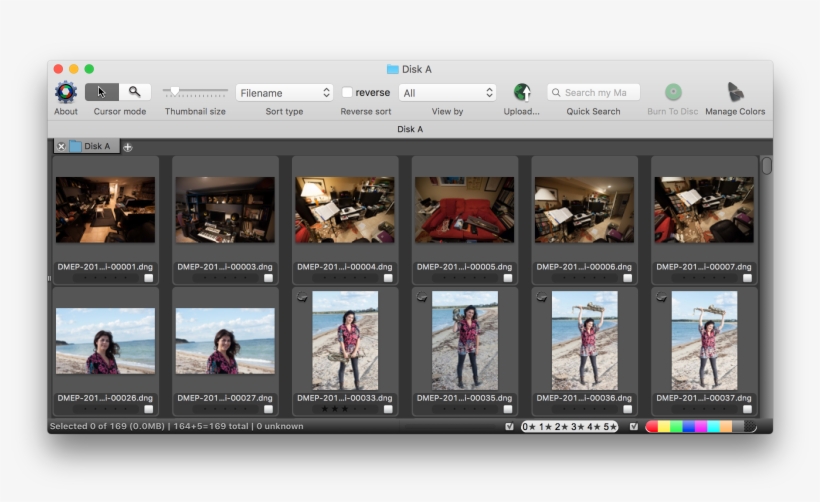Click the rotate icon on the 00035.dng thumbnail
This screenshot has width=820, height=502.
pyautogui.click(x=422, y=298)
